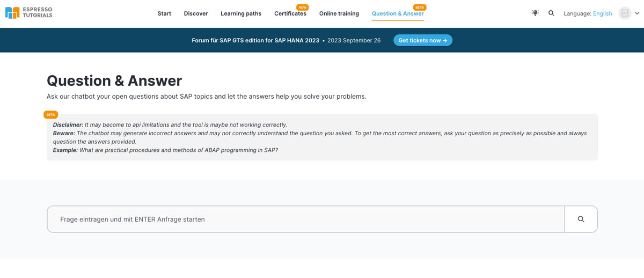Click the orange BETA badge on disclaimer box
Screen dimensions: 644x278
tap(51, 114)
